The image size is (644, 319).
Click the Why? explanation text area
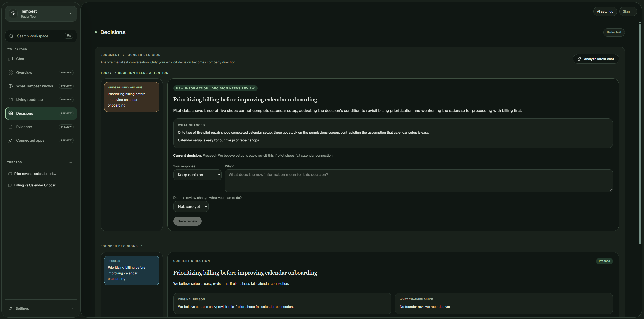(419, 181)
